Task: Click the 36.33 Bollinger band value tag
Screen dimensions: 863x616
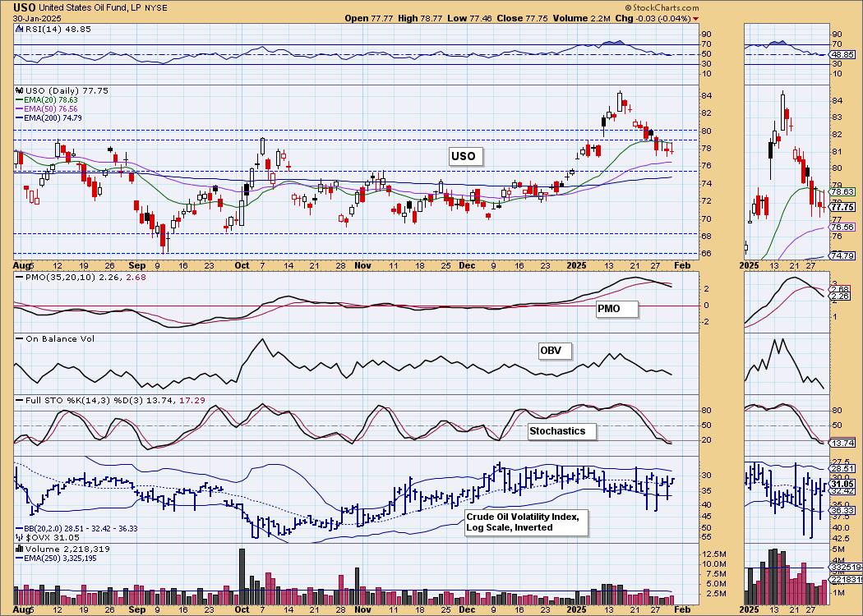Action: tap(843, 511)
